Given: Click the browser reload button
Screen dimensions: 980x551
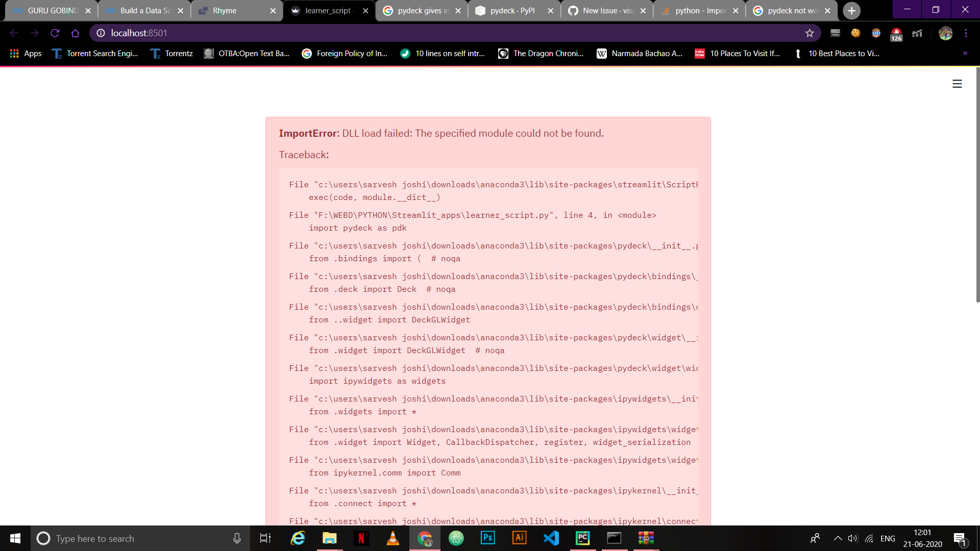Looking at the screenshot, I should coord(55,33).
